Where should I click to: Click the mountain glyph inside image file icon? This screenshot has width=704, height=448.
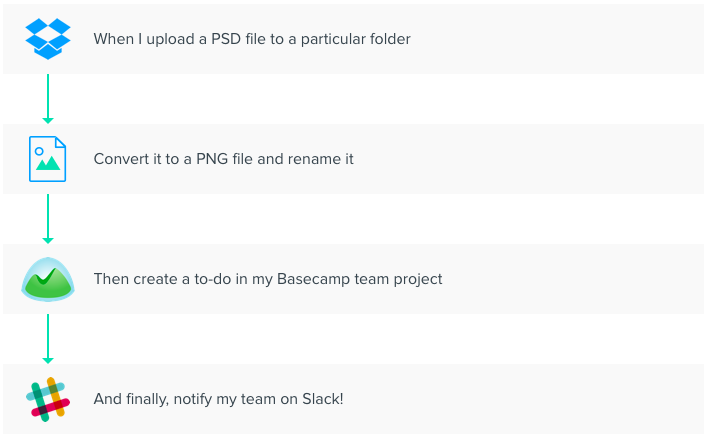[48, 164]
